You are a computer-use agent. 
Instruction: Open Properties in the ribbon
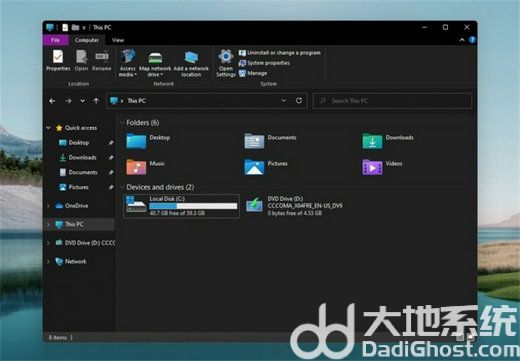tap(58, 60)
